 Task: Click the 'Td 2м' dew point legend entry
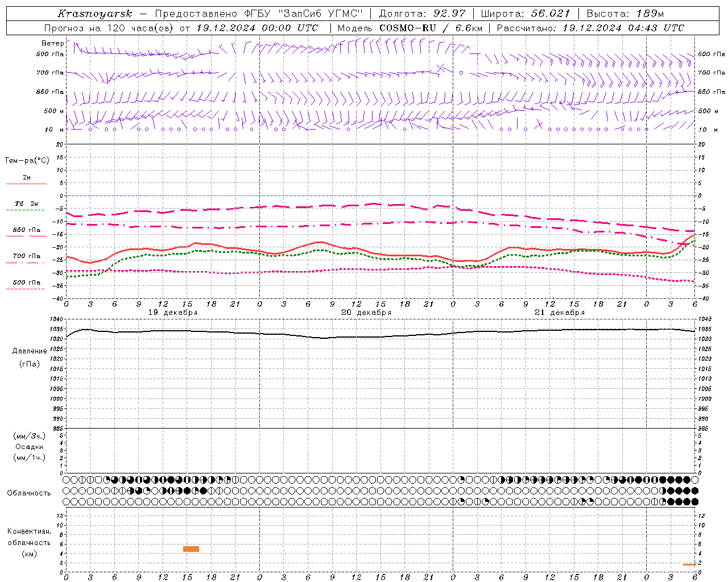click(26, 203)
